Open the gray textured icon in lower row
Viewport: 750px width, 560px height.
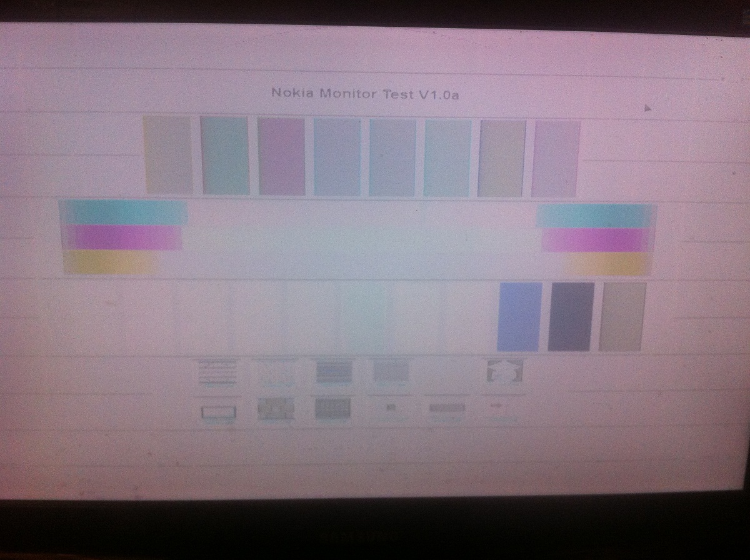point(276,409)
